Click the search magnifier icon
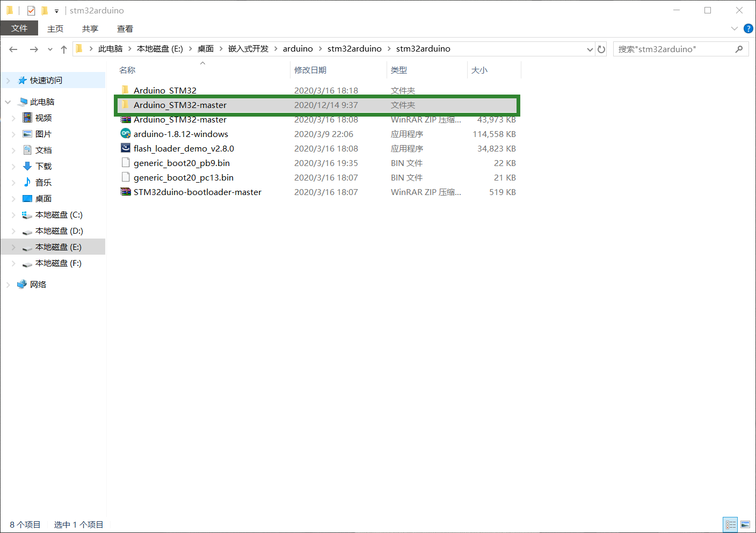 coord(739,49)
